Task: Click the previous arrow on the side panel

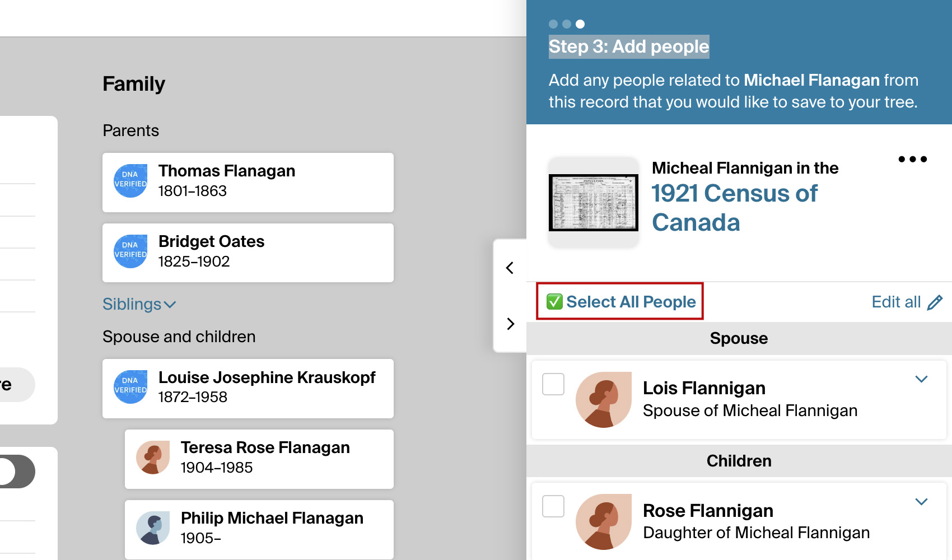Action: (510, 268)
